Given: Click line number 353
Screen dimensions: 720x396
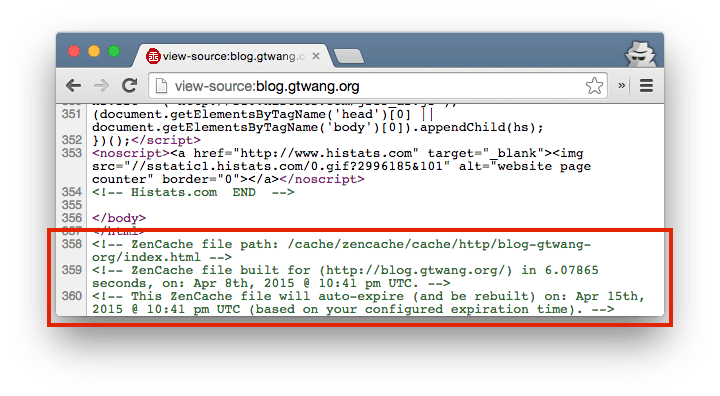Looking at the screenshot, I should coord(72,153).
